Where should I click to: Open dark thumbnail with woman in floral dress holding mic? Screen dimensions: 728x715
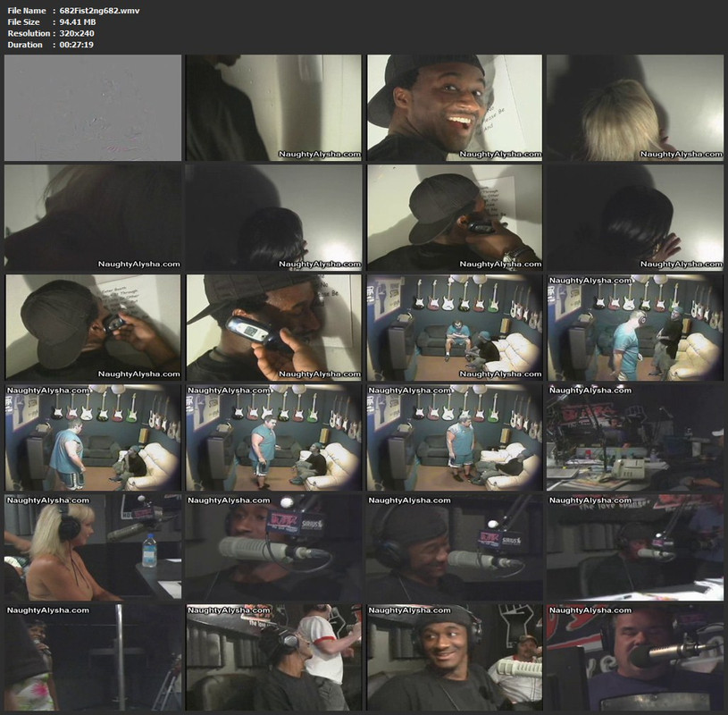[93, 658]
